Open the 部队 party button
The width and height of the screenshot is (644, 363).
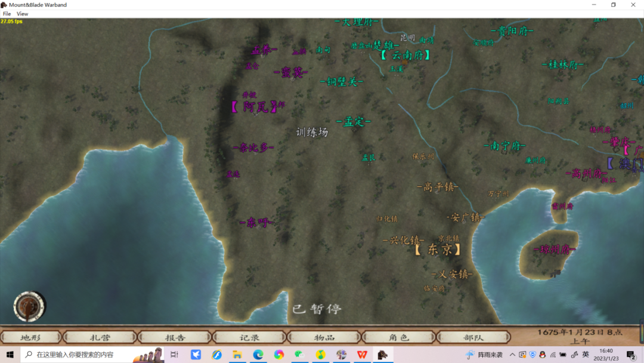tap(473, 337)
